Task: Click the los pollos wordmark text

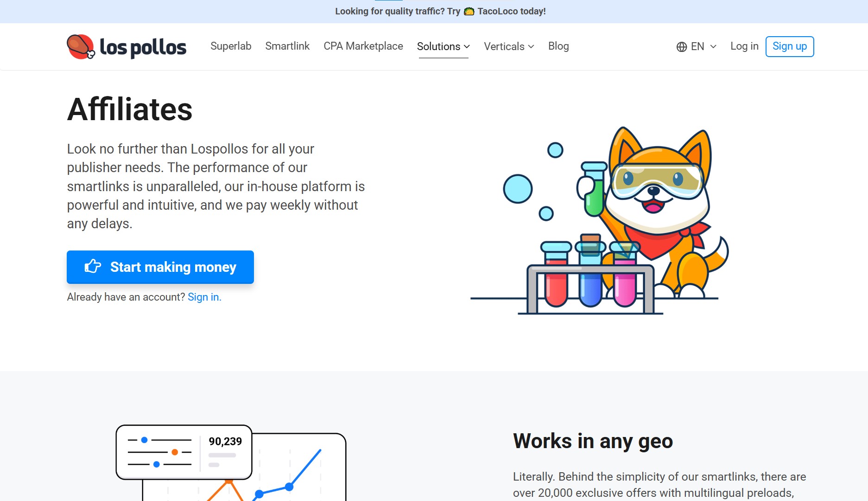Action: pyautogui.click(x=143, y=47)
